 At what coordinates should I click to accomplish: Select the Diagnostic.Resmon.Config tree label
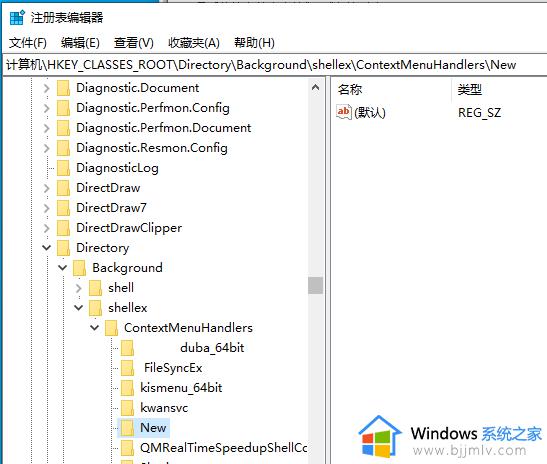[152, 148]
